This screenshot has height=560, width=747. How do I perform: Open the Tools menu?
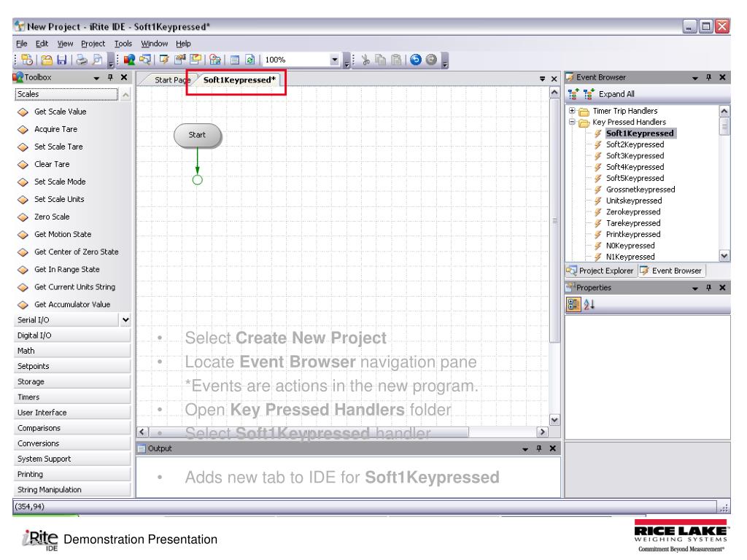pyautogui.click(x=123, y=43)
